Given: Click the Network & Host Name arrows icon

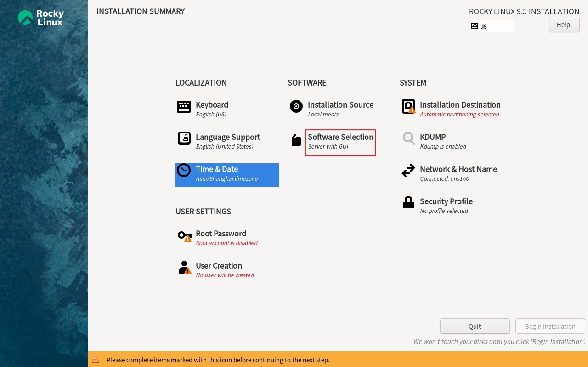Looking at the screenshot, I should point(408,171).
